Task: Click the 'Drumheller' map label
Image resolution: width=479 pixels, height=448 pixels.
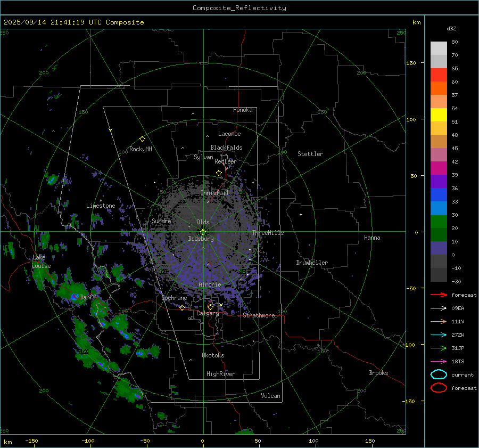Action: pyautogui.click(x=312, y=263)
